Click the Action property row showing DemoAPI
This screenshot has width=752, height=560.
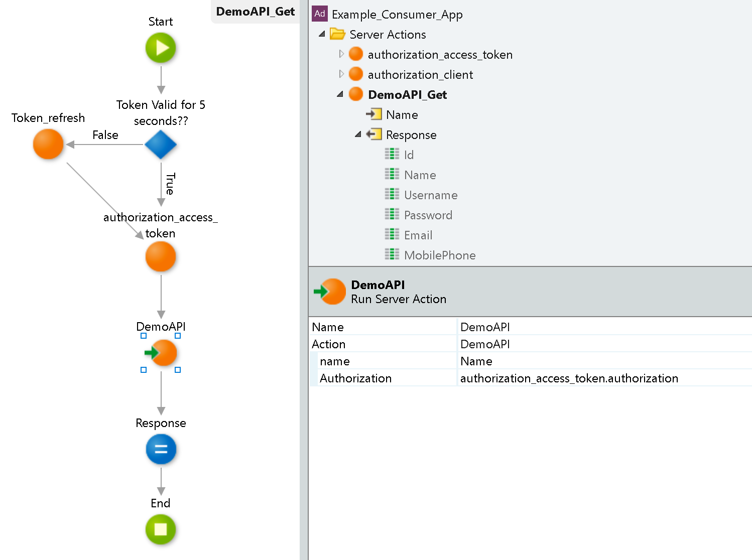(x=485, y=344)
